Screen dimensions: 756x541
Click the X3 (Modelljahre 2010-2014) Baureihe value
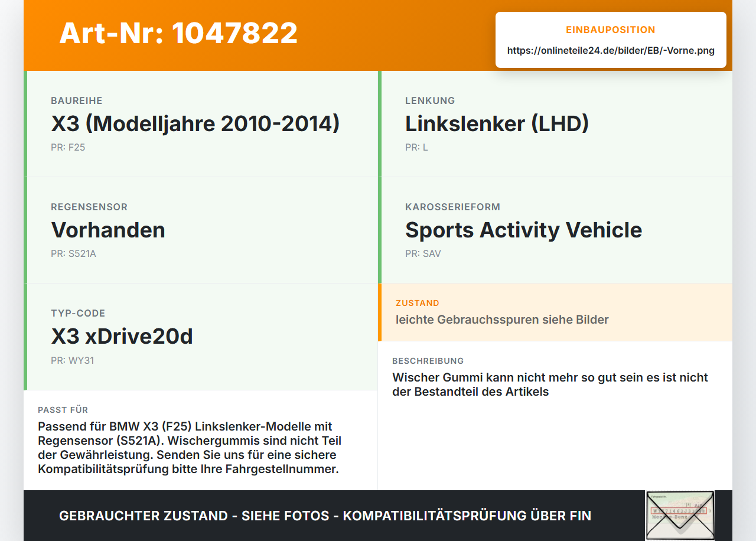pyautogui.click(x=195, y=124)
